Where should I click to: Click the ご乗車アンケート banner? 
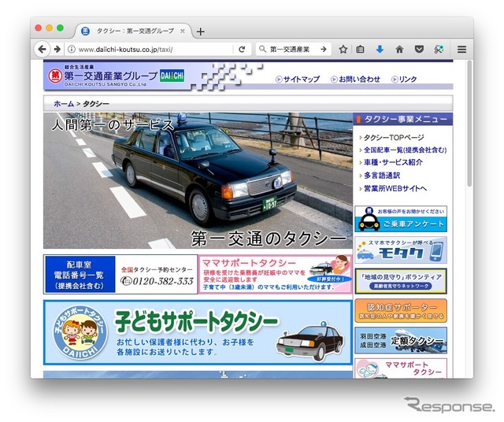(401, 219)
